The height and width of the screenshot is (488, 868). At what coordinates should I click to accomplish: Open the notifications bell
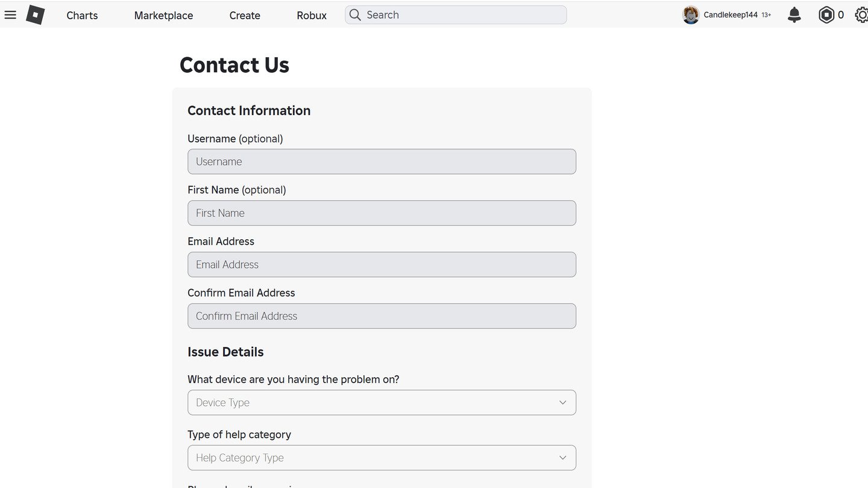point(794,15)
